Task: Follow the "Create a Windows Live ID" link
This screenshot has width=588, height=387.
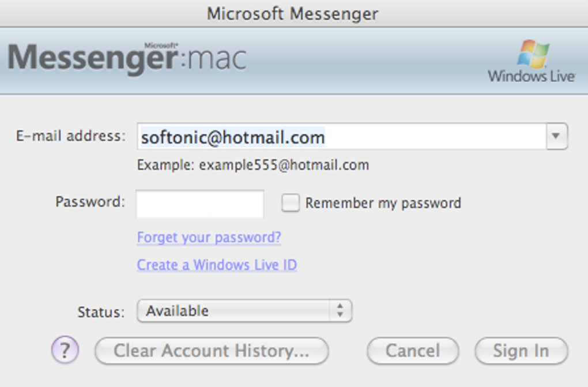Action: (x=217, y=265)
